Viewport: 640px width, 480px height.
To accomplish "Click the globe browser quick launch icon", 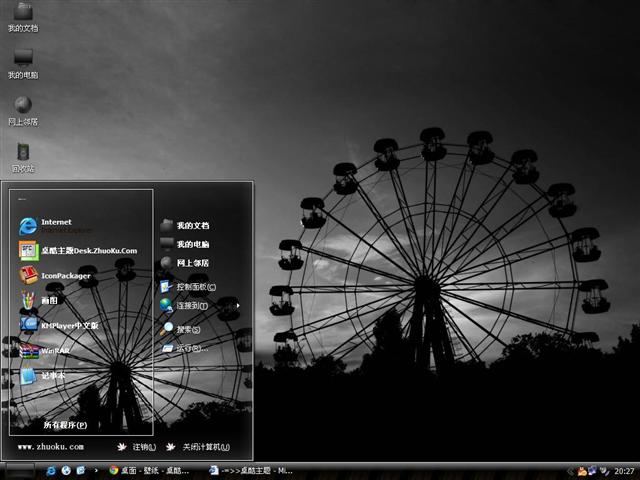I will (66, 471).
